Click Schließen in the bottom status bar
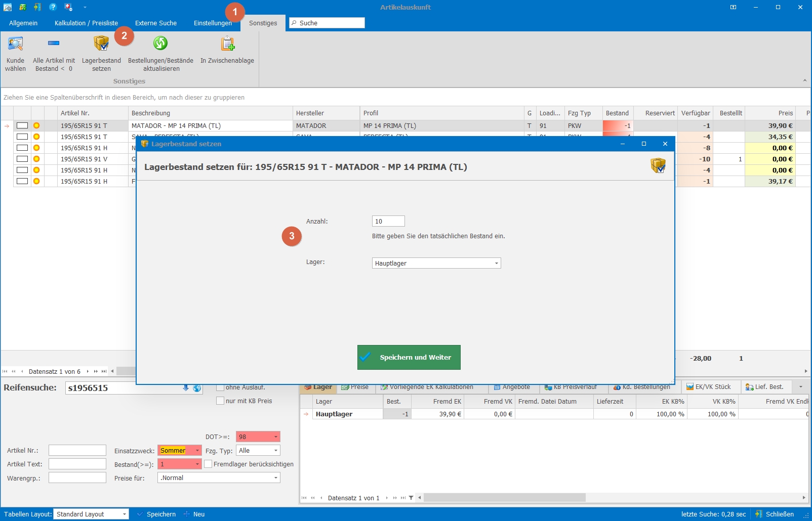 [775, 514]
